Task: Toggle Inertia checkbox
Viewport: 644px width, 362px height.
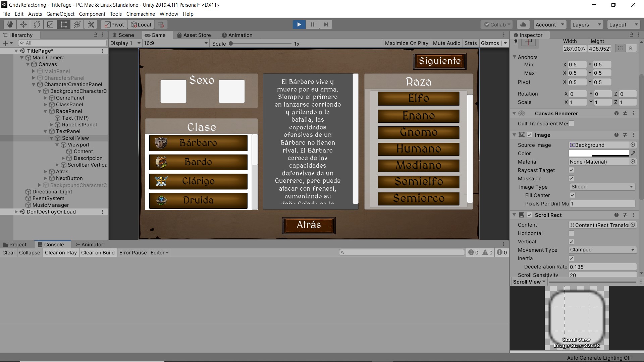Action: point(572,258)
